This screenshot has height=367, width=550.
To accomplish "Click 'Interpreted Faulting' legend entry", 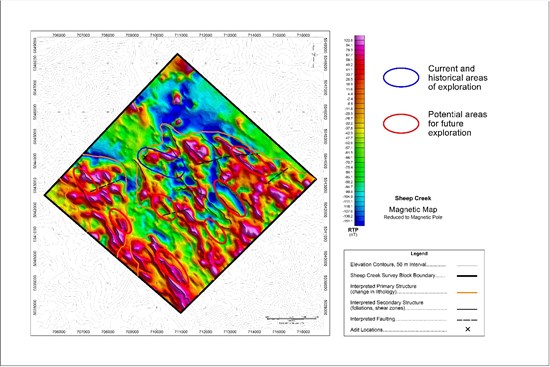I will (x=373, y=319).
